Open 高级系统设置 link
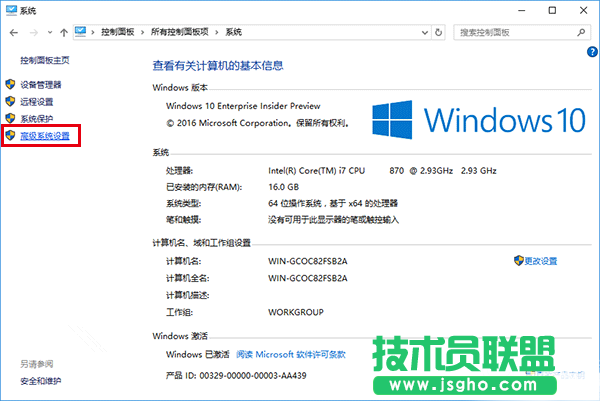The image size is (600, 401). click(x=45, y=136)
